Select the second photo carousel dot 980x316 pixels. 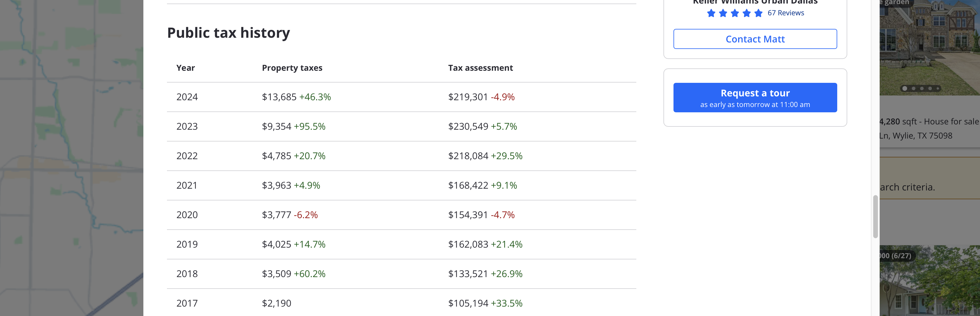point(913,89)
